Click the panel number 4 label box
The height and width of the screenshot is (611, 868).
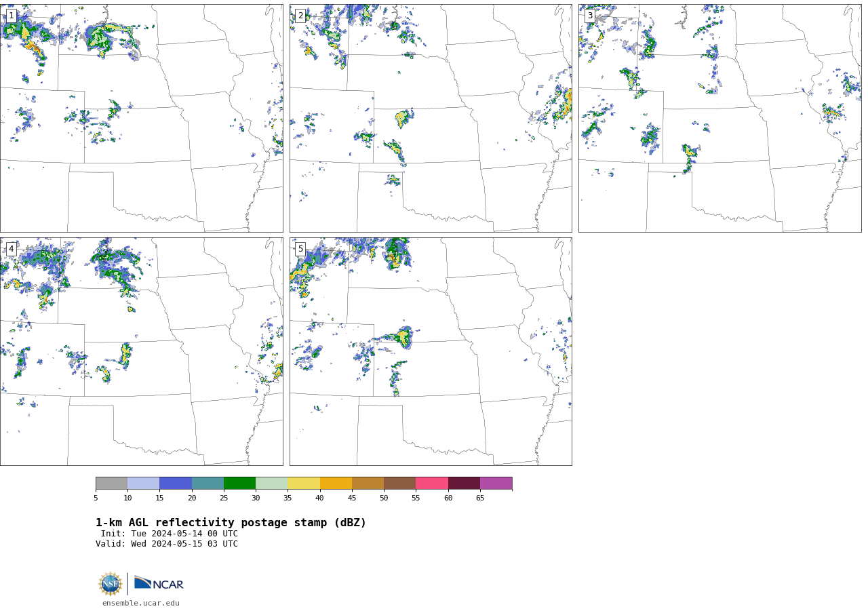coord(11,249)
